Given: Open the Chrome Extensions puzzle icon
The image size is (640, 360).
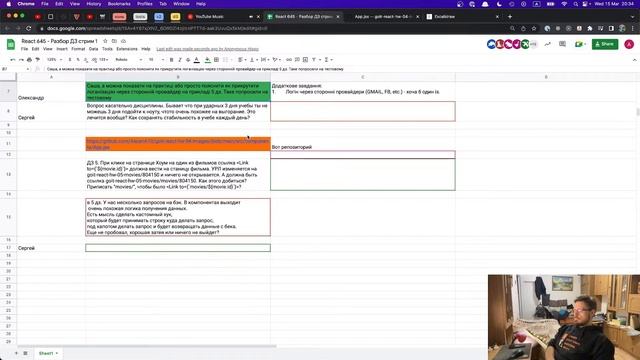Looking at the screenshot, I should point(590,29).
